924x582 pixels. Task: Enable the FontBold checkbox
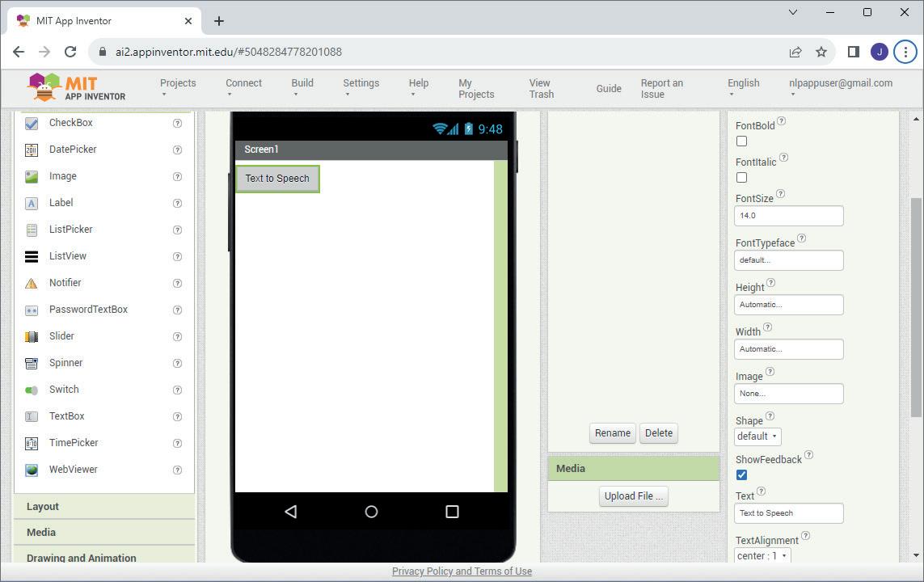click(741, 141)
